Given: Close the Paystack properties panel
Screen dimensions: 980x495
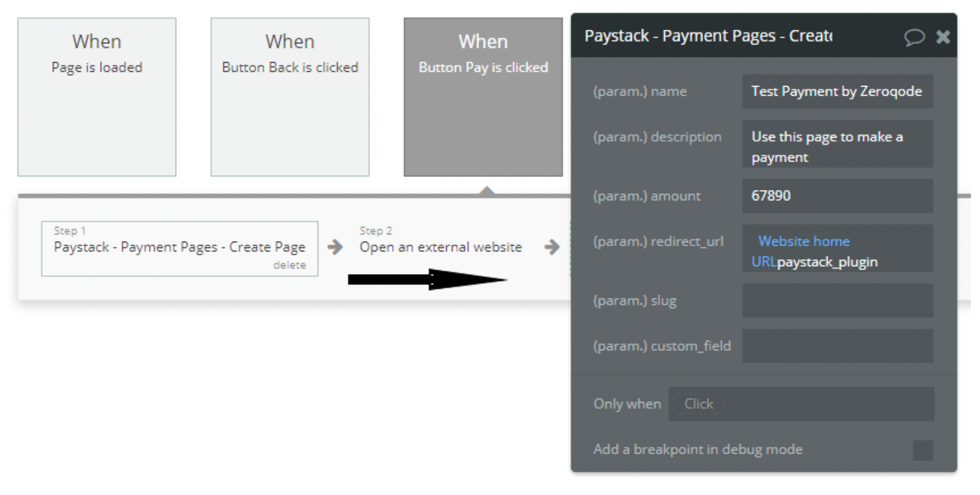Looking at the screenshot, I should 943,37.
